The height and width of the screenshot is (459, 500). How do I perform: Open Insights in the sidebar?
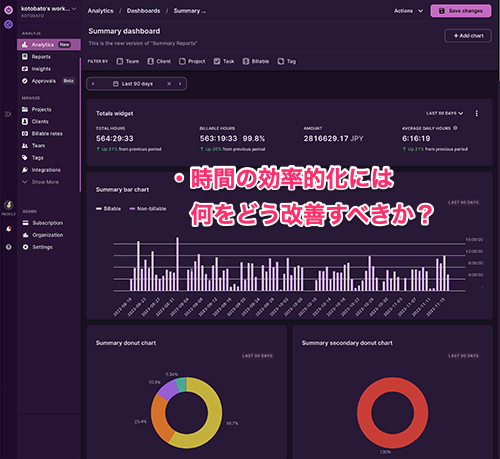pos(41,69)
